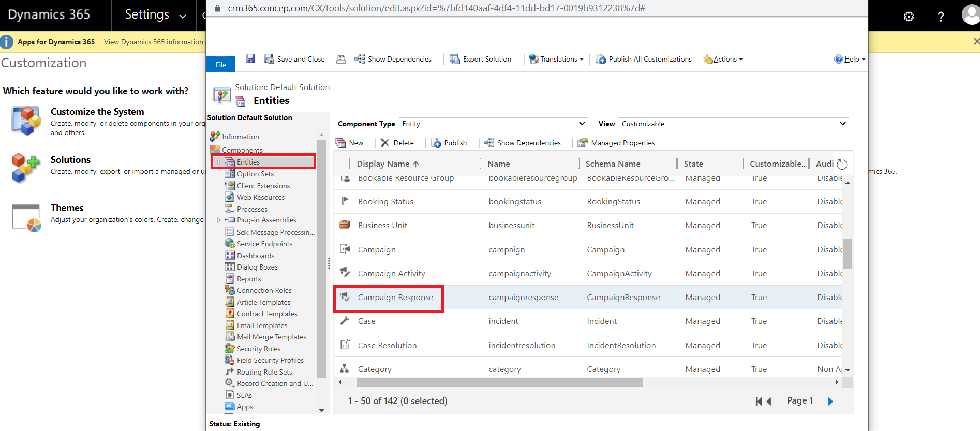Open the Help menu

850,59
